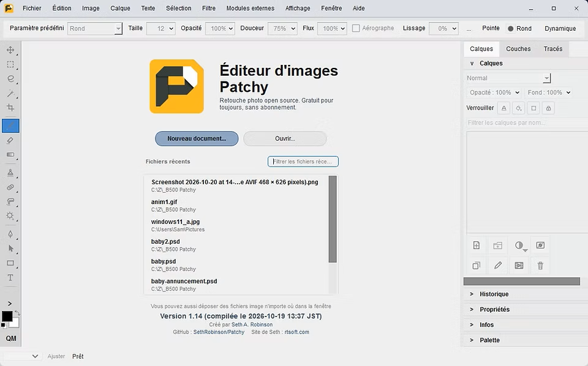588x366 pixels.
Task: Open the Fichier menu
Action: tap(32, 8)
